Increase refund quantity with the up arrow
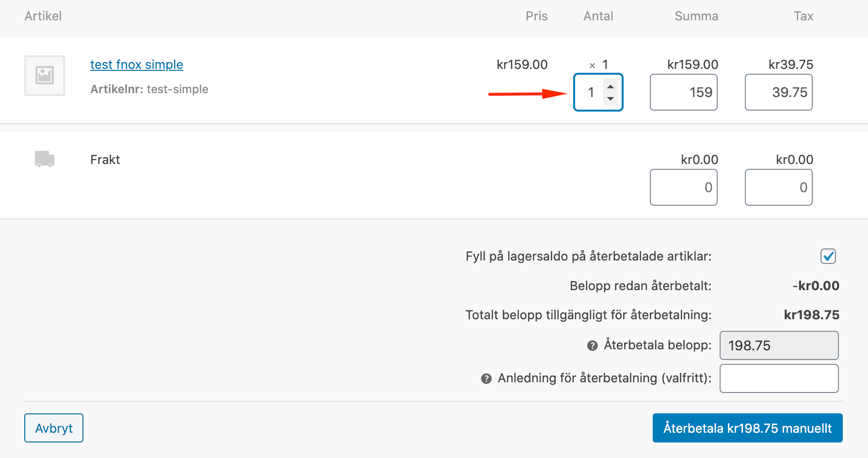 (x=611, y=87)
